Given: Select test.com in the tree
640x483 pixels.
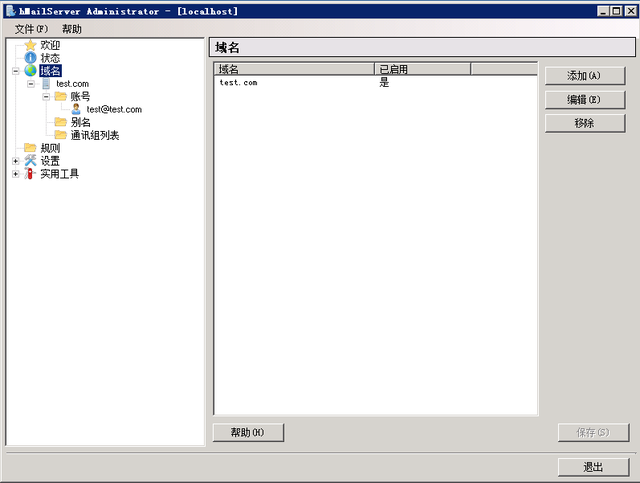Looking at the screenshot, I should click(x=73, y=84).
